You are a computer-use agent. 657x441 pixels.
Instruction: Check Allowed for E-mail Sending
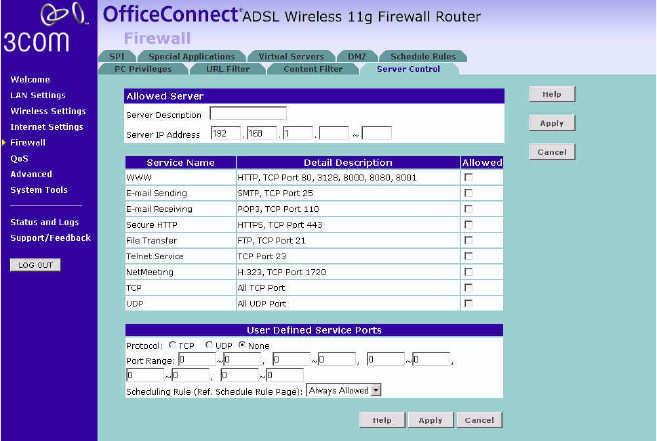(468, 193)
